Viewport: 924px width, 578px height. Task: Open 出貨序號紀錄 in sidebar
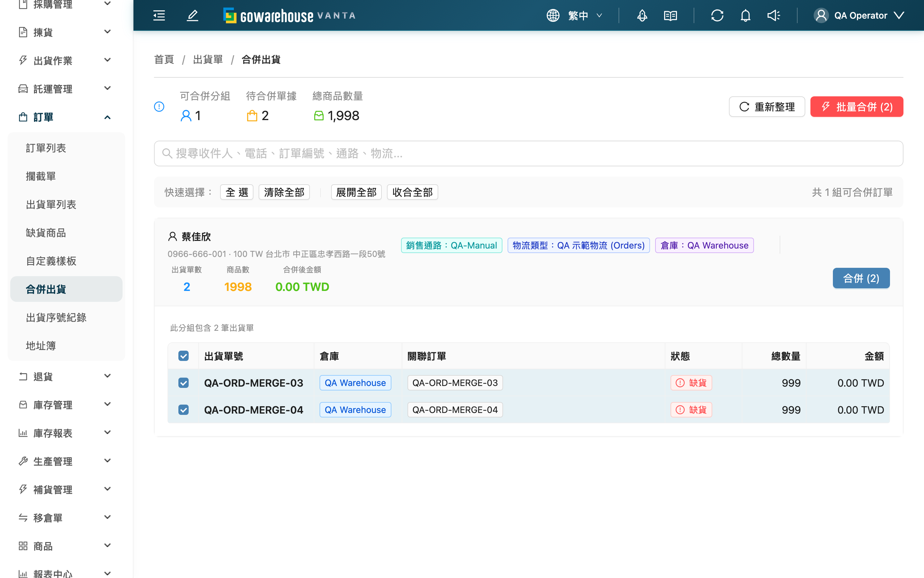pyautogui.click(x=66, y=318)
